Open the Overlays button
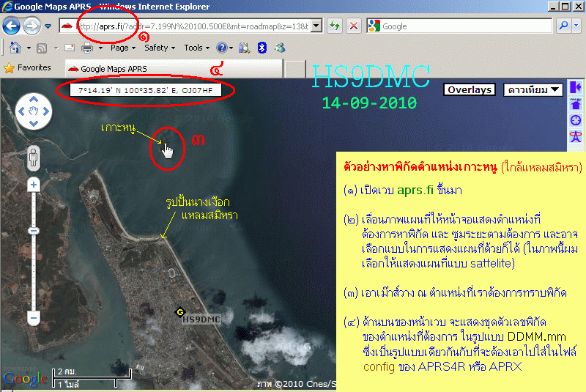This screenshot has width=586, height=392. click(470, 89)
